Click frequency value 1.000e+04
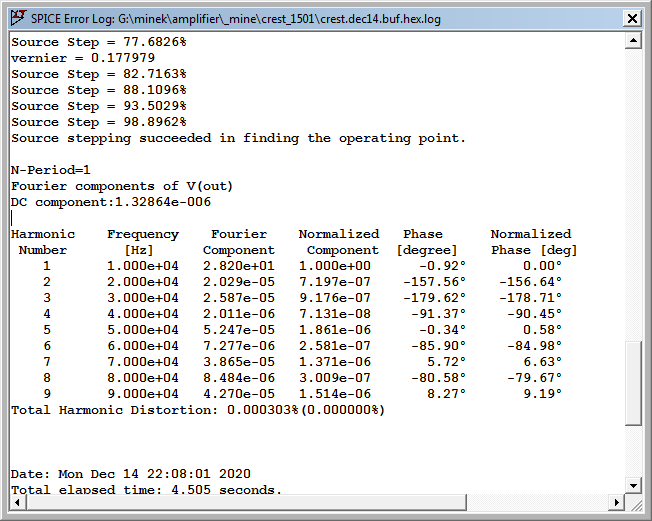This screenshot has height=521, width=652. click(x=143, y=266)
